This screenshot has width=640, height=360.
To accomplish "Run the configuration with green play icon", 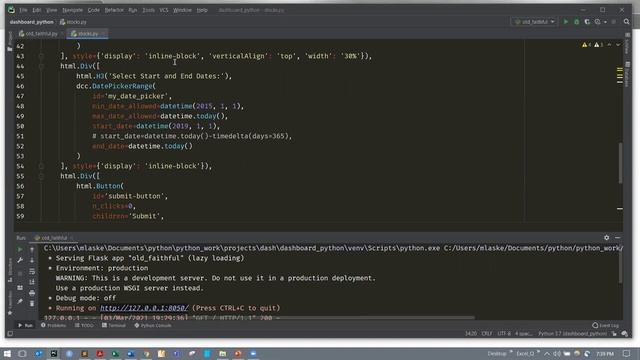I will click(x=566, y=22).
